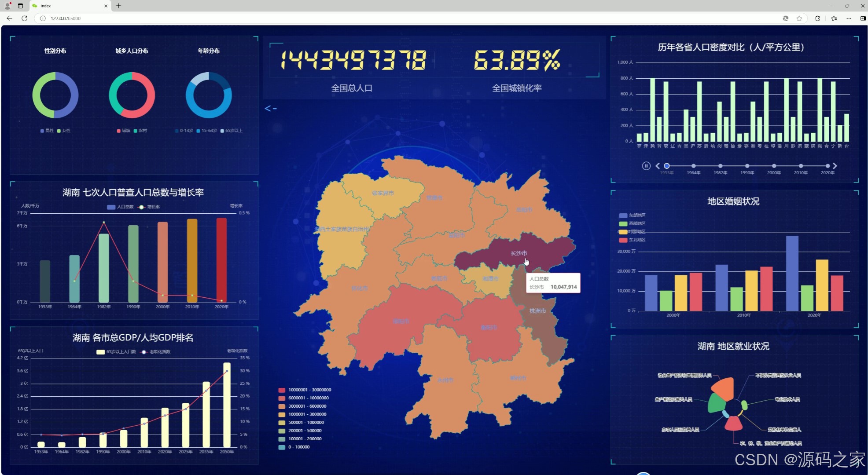Toggle the 农村 legend entry
Screen dimensions: 868x475
click(x=140, y=131)
